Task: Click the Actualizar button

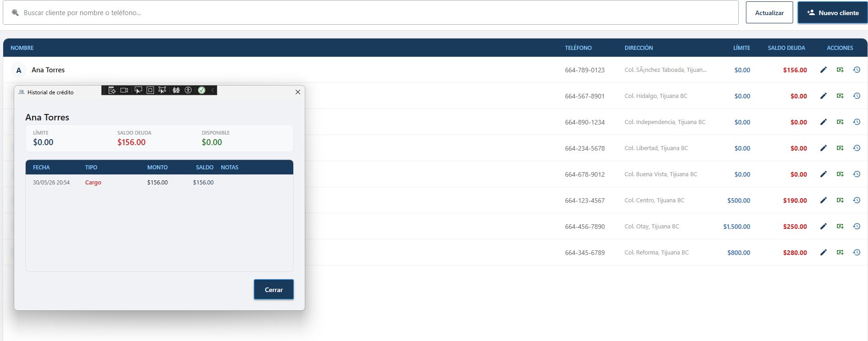Action: (769, 13)
